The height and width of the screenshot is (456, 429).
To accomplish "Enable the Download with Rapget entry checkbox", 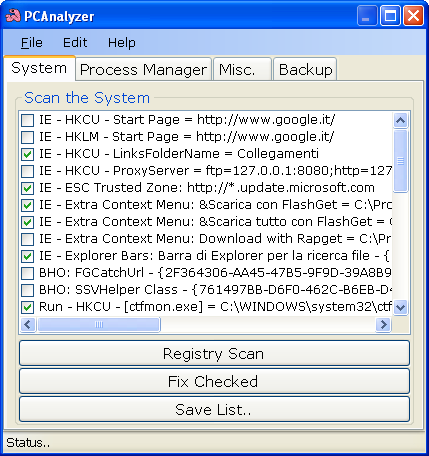I will tap(27, 239).
